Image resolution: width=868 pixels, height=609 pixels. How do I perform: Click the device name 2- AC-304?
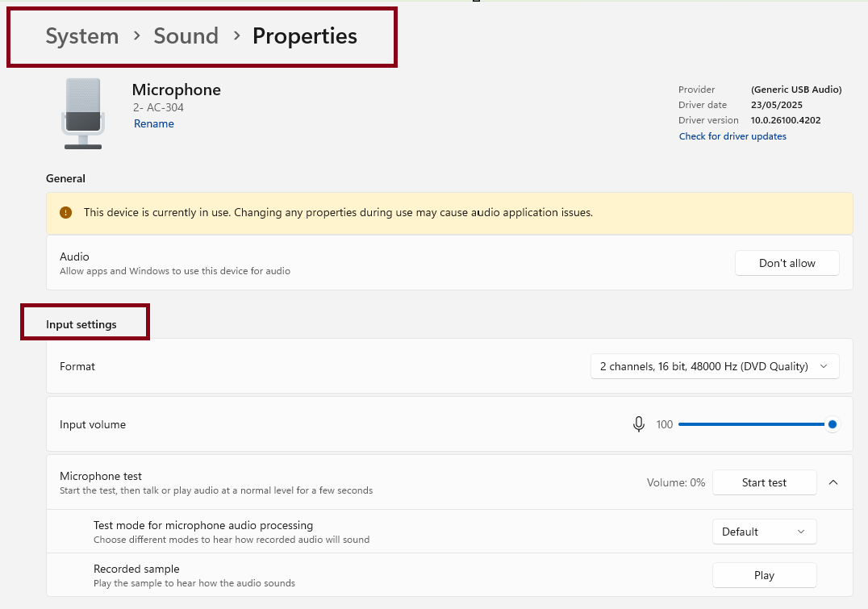(x=158, y=107)
